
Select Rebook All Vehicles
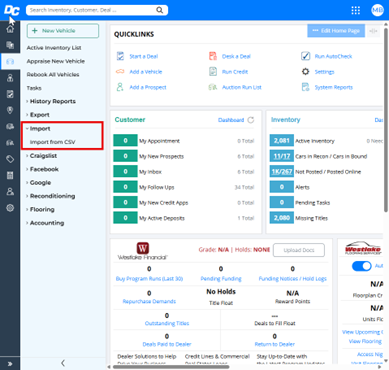53,74
